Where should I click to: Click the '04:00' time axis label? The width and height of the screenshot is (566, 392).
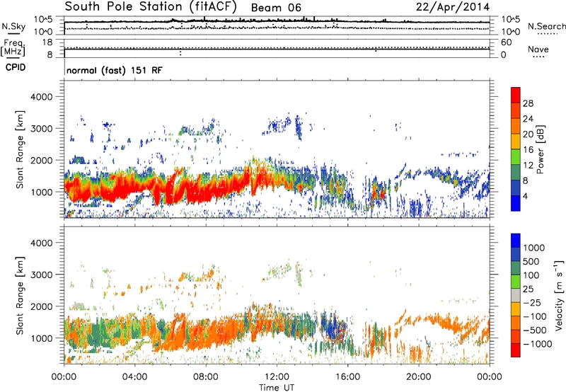point(134,377)
